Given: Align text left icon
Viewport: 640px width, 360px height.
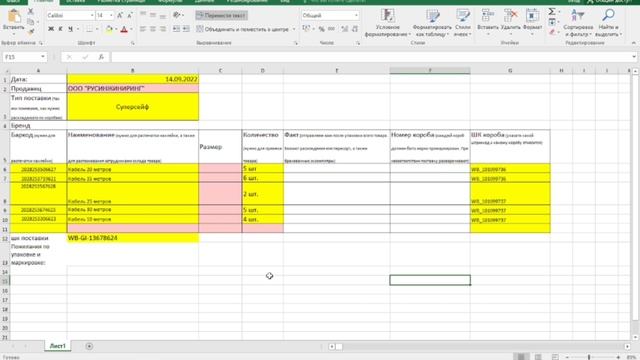Looking at the screenshot, I should (x=143, y=29).
